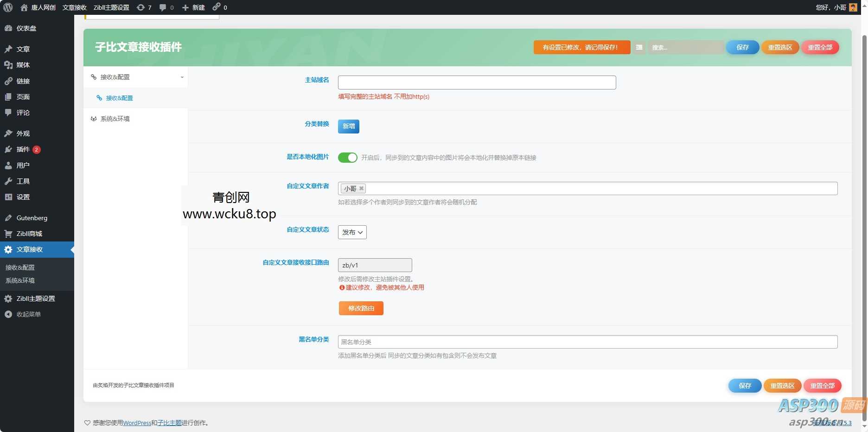Click the WordPress logo in the admin bar

click(7, 7)
